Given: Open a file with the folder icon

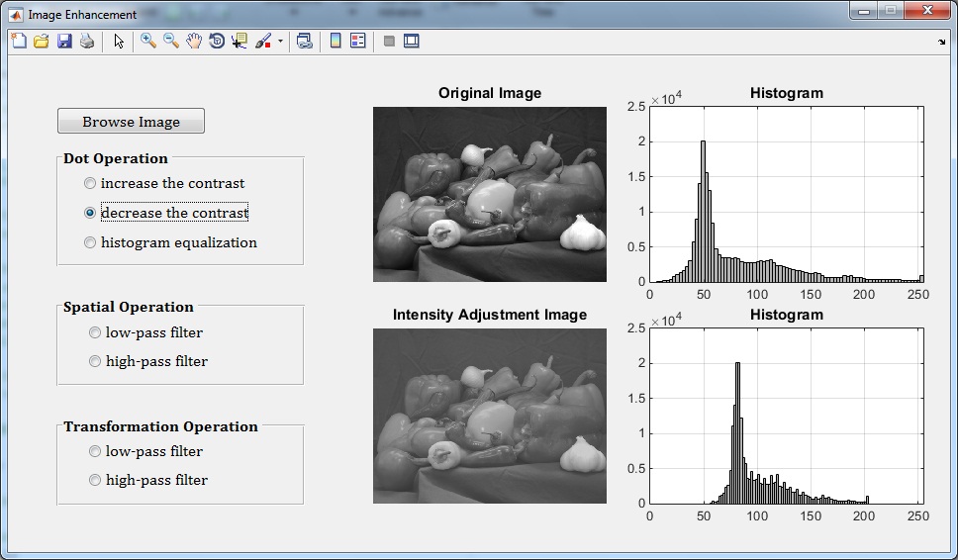Looking at the screenshot, I should [x=42, y=41].
